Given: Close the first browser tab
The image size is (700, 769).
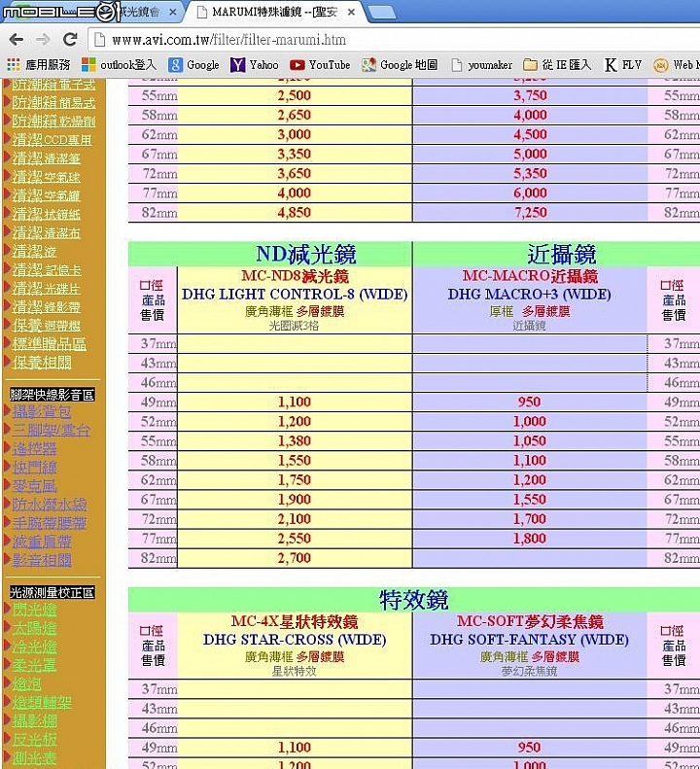Looking at the screenshot, I should tap(173, 13).
